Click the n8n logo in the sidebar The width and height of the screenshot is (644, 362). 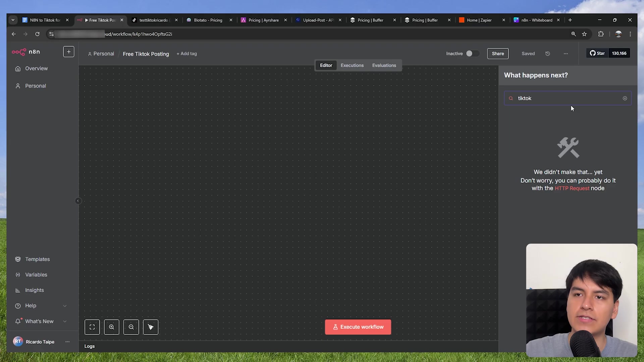coord(26,52)
